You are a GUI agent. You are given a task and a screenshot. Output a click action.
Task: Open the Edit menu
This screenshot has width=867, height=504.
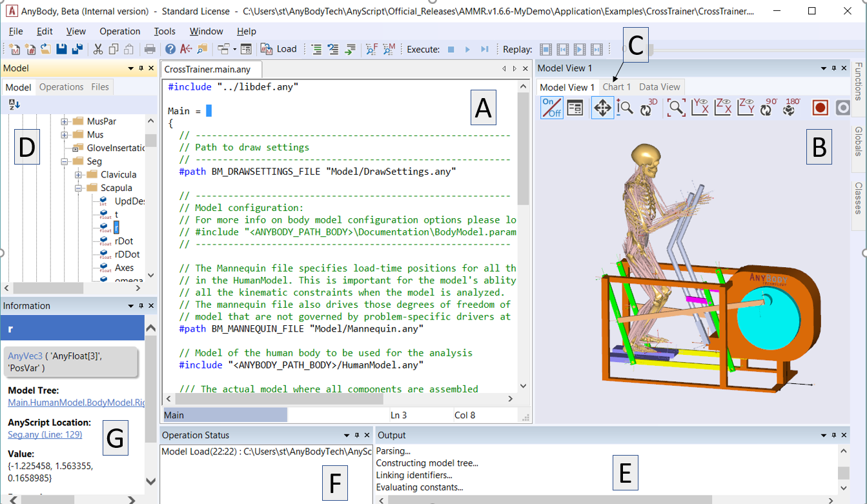pos(45,31)
